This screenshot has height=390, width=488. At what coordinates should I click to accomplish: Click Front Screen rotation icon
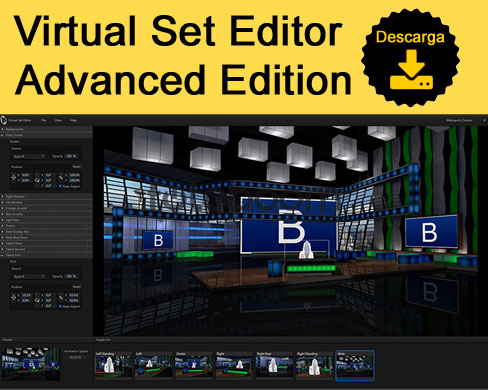tap(37, 180)
